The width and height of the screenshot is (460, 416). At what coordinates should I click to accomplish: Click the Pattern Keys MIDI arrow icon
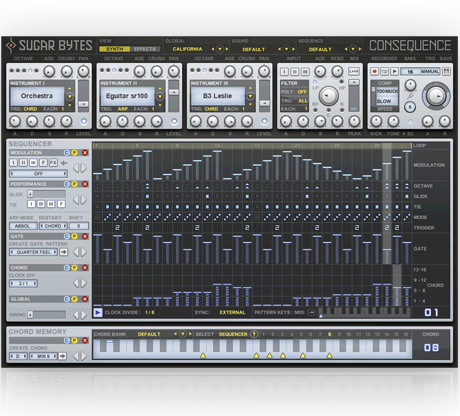click(x=311, y=313)
